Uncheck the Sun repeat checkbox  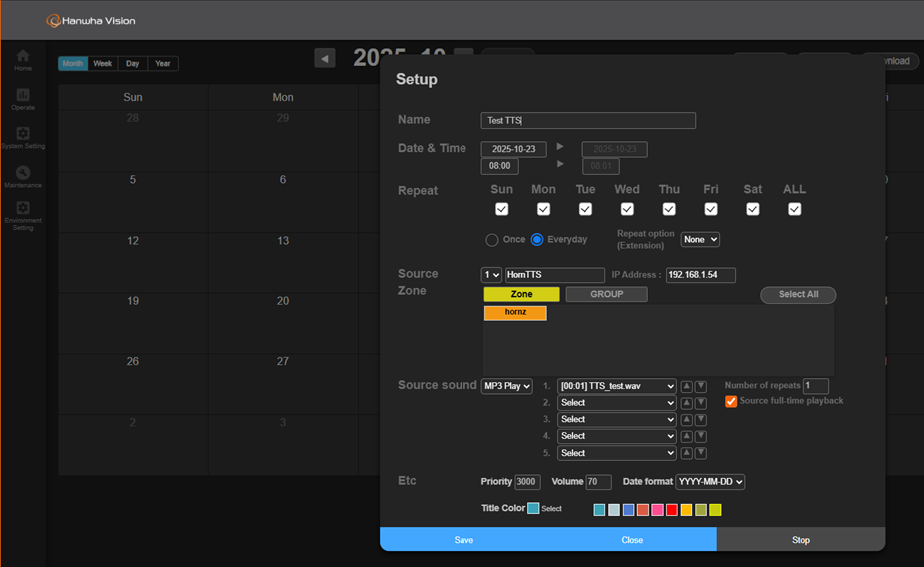[502, 209]
